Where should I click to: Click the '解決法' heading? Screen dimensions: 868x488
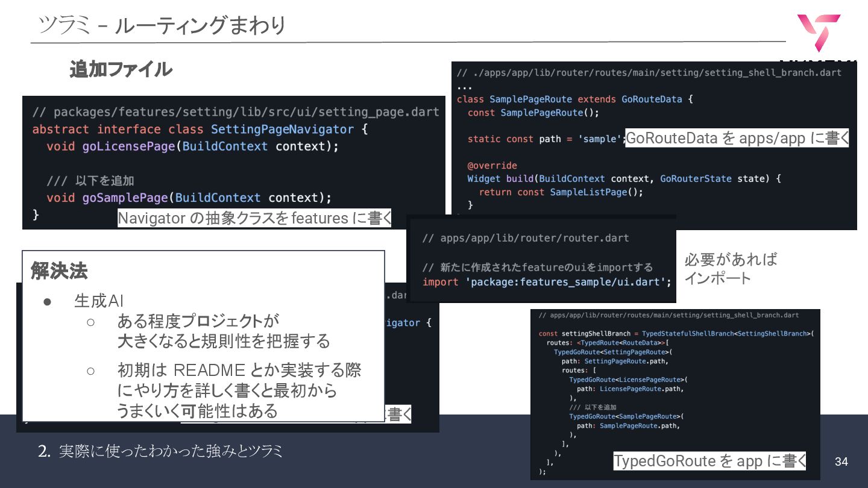point(59,271)
